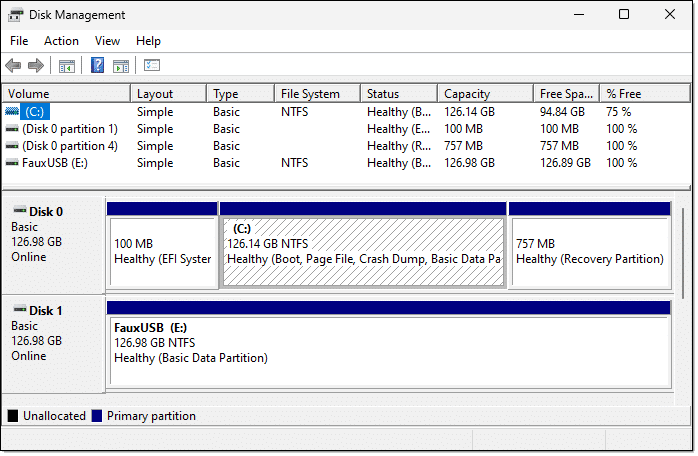Select the (Disk 0 partition 1) volume row
Screen dimensions: 698x456
[345, 129]
